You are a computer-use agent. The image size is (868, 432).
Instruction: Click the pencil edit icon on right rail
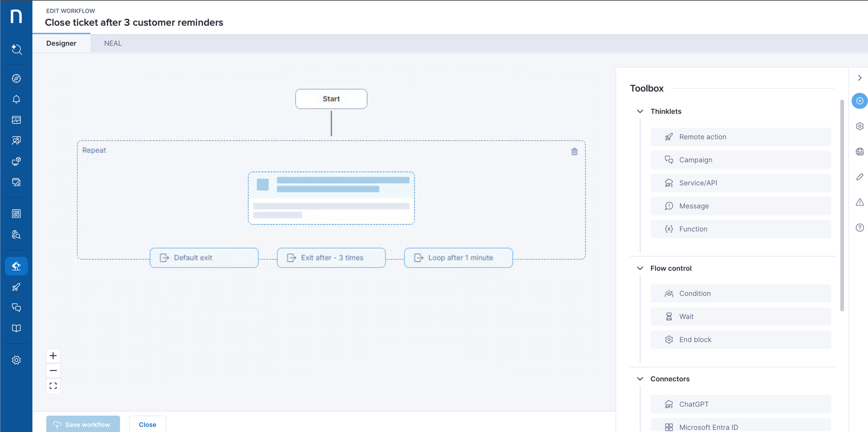tap(860, 177)
